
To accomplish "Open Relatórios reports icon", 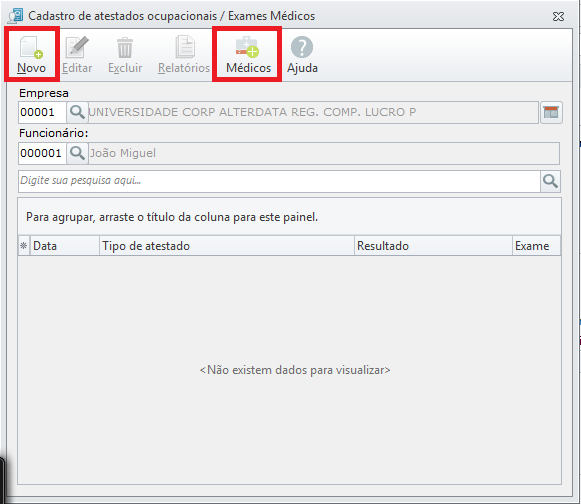I will click(x=185, y=47).
